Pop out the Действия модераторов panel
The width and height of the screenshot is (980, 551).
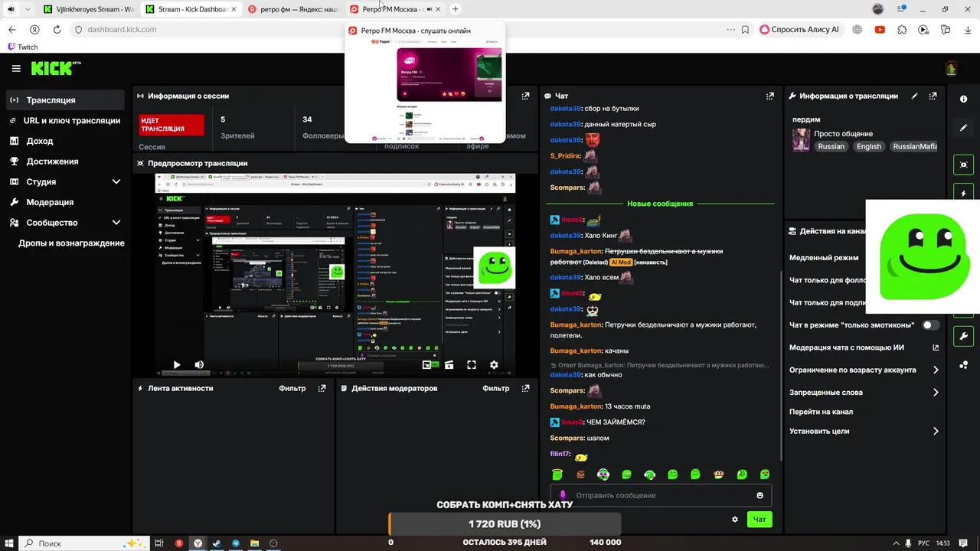coord(525,388)
